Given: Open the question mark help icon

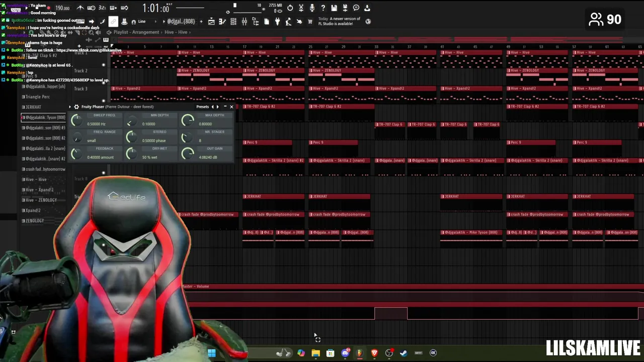Looking at the screenshot, I should click(x=323, y=8).
